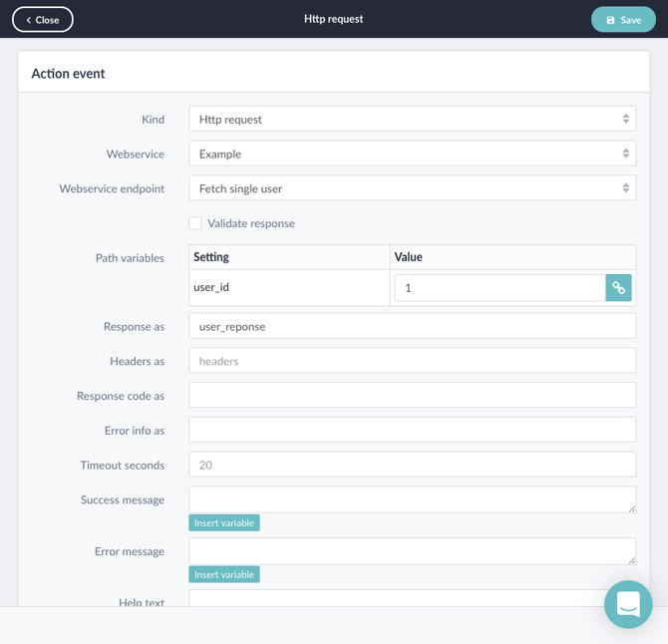Click the link variable icon for user_id
Screen dimensions: 668x644
[619, 288]
